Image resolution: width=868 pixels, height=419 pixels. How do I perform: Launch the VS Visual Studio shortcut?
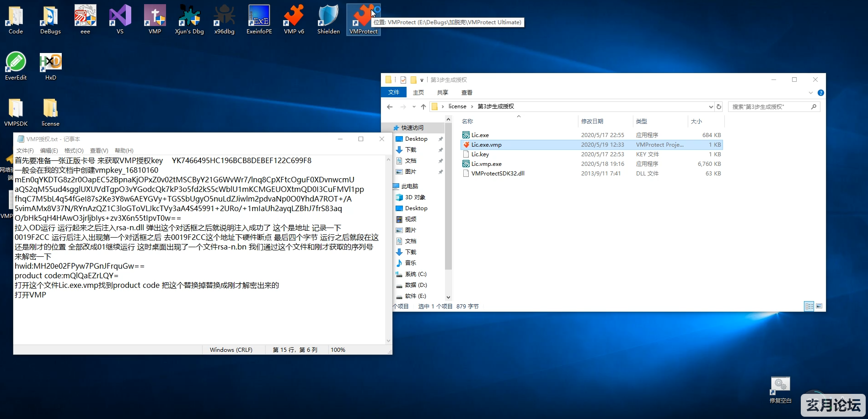(x=120, y=20)
